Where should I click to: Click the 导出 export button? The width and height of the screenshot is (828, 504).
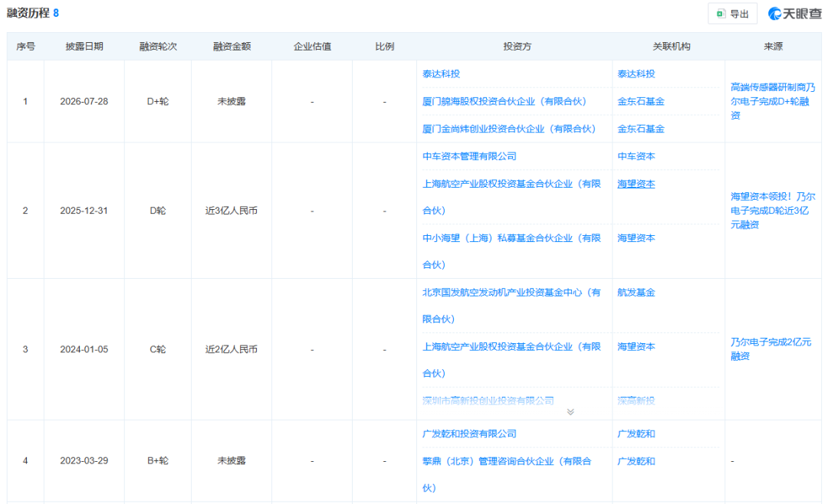(x=732, y=14)
